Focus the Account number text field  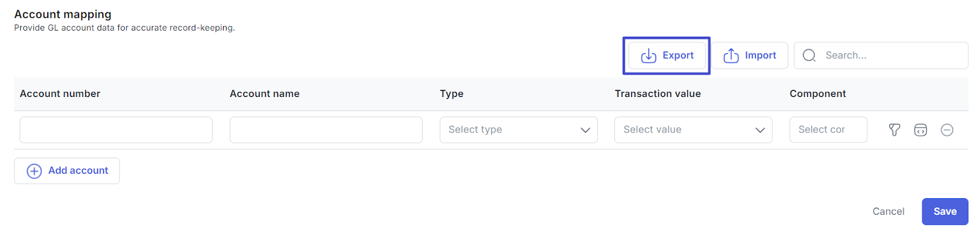tap(116, 129)
